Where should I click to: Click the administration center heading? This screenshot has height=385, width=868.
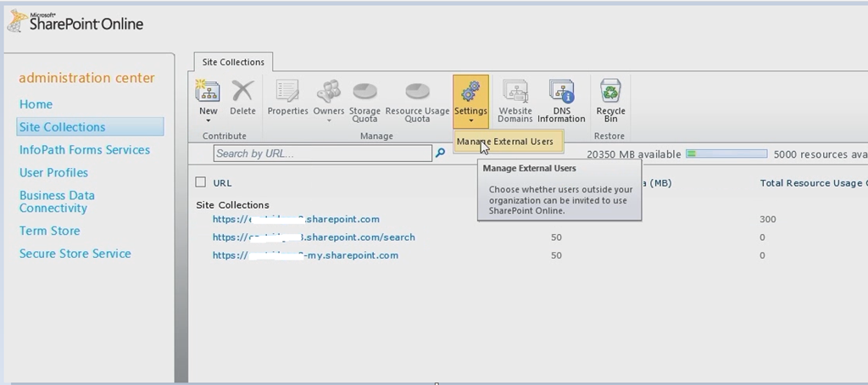[x=87, y=77]
